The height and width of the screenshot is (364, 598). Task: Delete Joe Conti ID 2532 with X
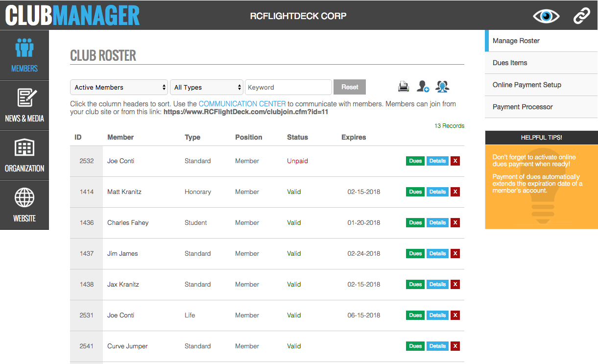(x=455, y=161)
